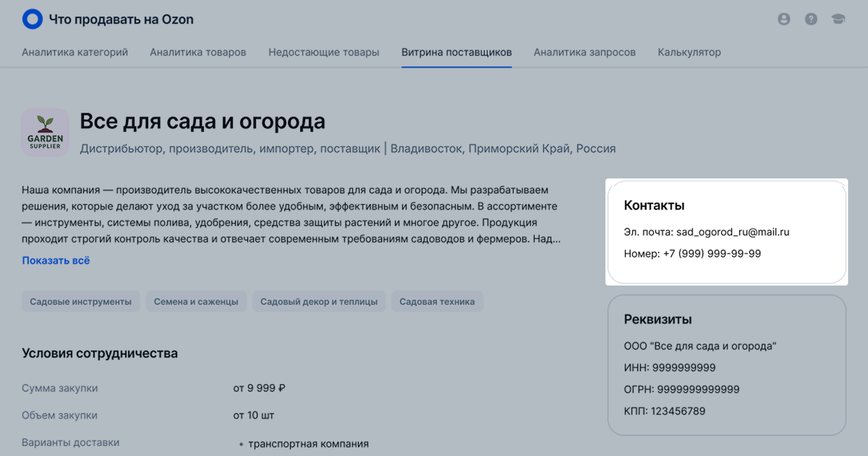
Task: Go to Аналитика запросов tab
Action: click(584, 52)
